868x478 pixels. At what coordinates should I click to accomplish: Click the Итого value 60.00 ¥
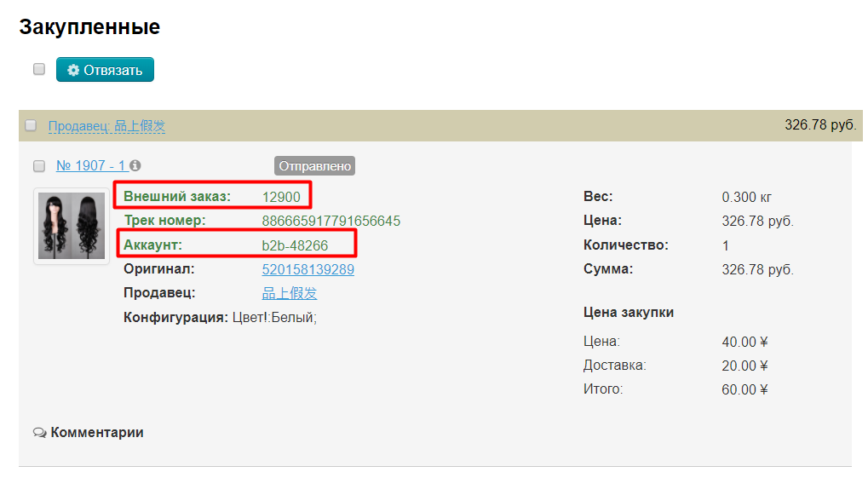[744, 389]
